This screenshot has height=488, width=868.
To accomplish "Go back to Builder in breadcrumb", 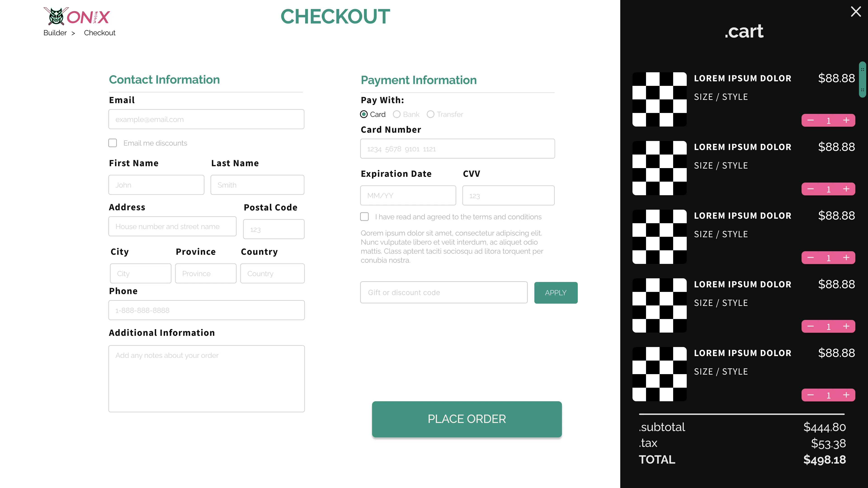I will [x=55, y=33].
